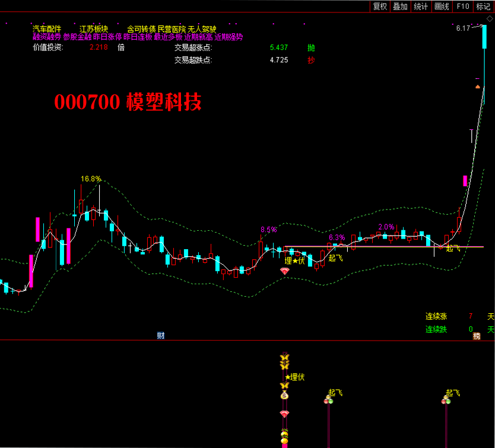Viewport: 495px width, 448px height.
Task: Click the red diamond icon on main chart
Action: pos(285,271)
